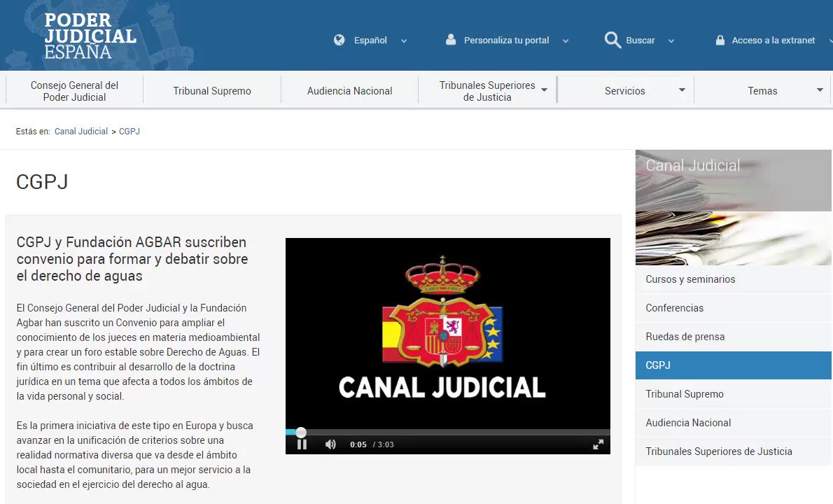Open Audiencia Nacional sidebar link
This screenshot has height=504, width=833.
pyautogui.click(x=733, y=423)
